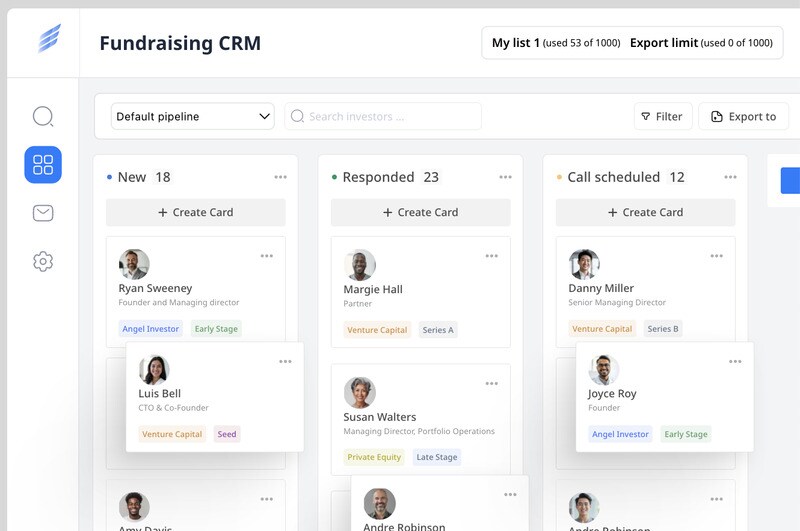The image size is (800, 531).
Task: Create Card in the Responded column
Action: [x=421, y=212]
